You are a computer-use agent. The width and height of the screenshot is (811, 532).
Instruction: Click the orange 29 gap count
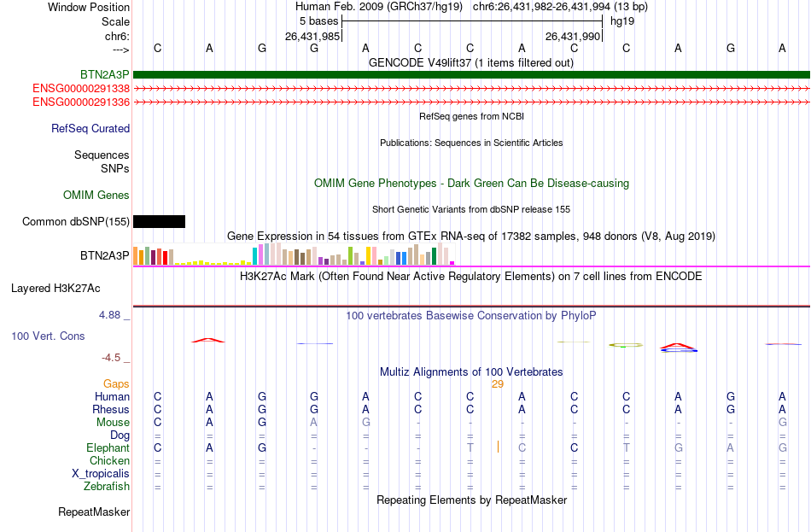(498, 384)
